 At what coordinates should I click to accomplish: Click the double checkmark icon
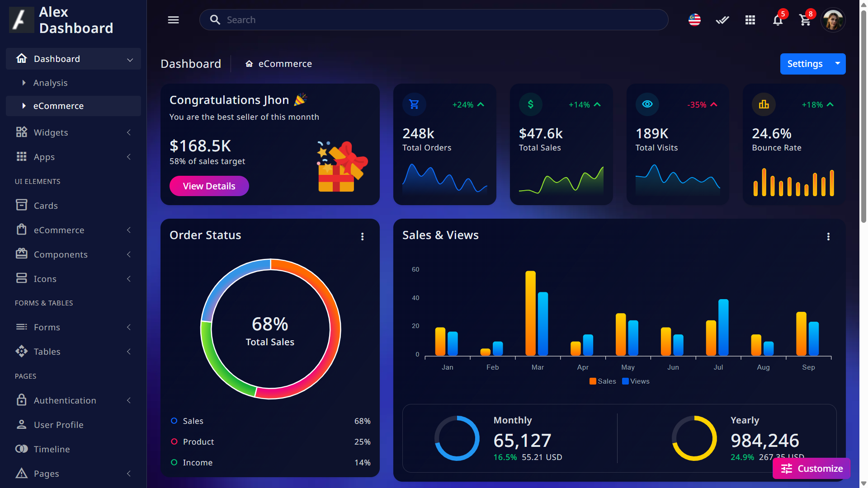722,20
